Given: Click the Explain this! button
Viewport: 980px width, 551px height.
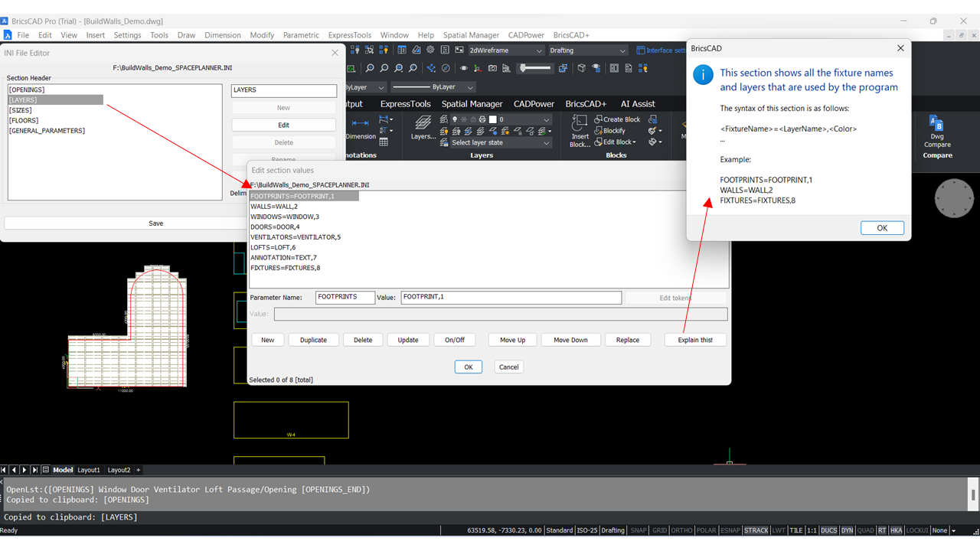Looking at the screenshot, I should [x=694, y=339].
